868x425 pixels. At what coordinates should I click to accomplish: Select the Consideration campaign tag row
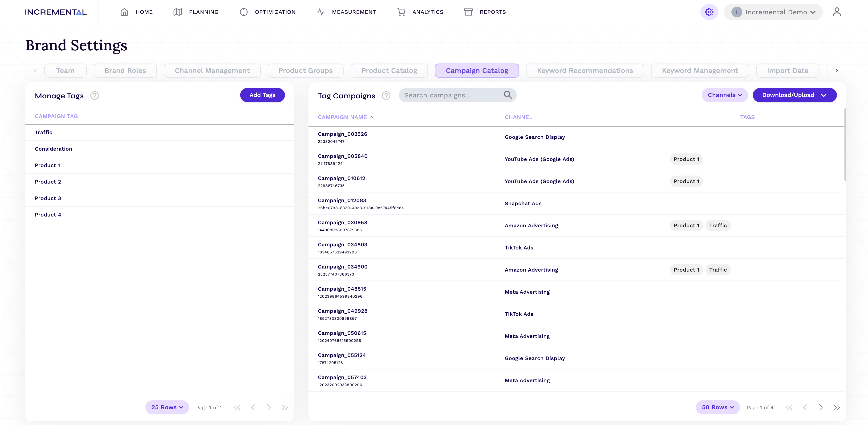[160, 149]
